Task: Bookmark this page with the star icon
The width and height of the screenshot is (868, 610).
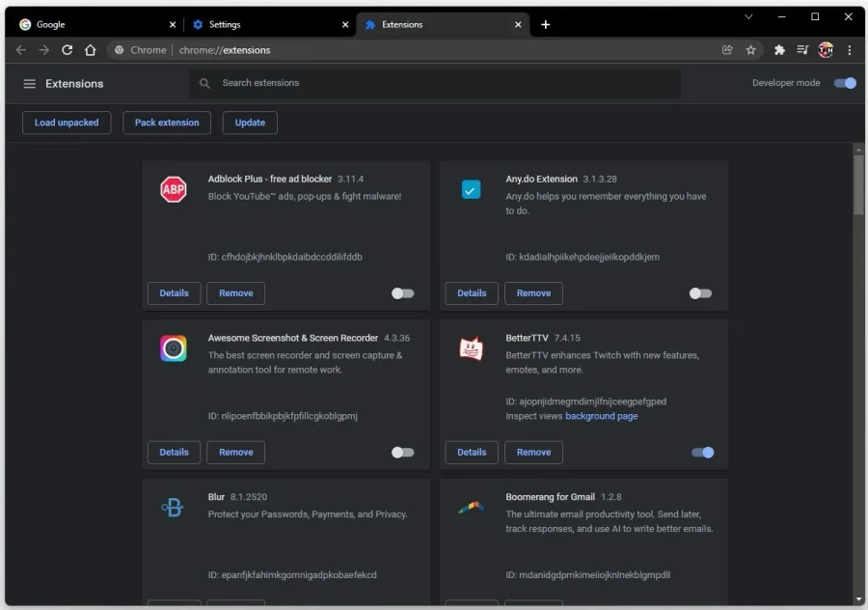Action: coord(750,50)
